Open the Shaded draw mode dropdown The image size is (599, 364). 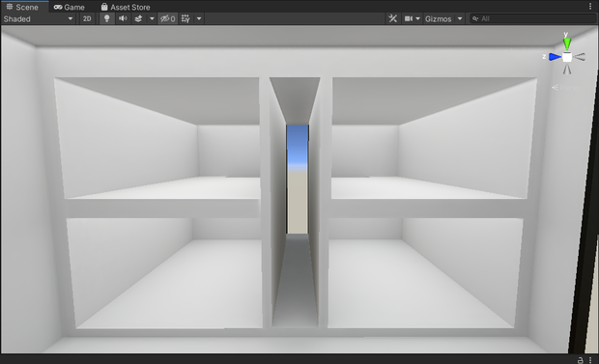pyautogui.click(x=39, y=18)
